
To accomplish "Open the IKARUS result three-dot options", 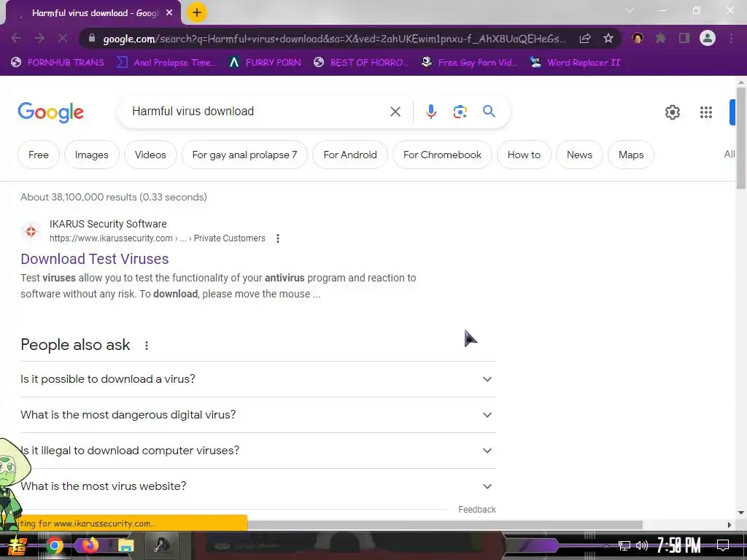I will click(x=278, y=238).
